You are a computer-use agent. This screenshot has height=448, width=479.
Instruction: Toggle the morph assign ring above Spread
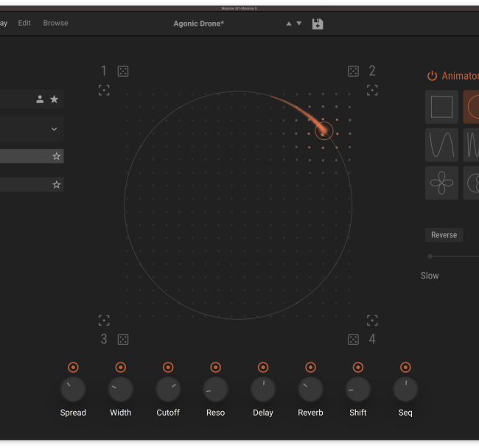click(x=73, y=367)
